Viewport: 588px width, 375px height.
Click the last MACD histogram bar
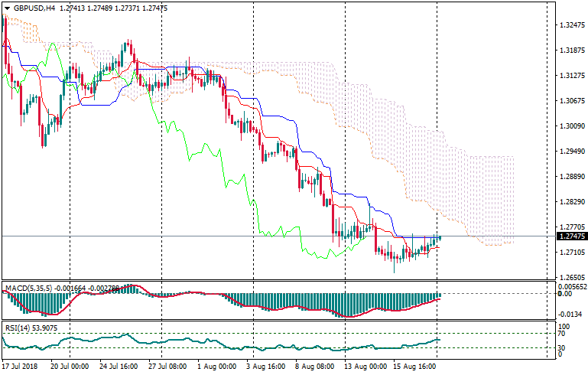pyautogui.click(x=440, y=295)
